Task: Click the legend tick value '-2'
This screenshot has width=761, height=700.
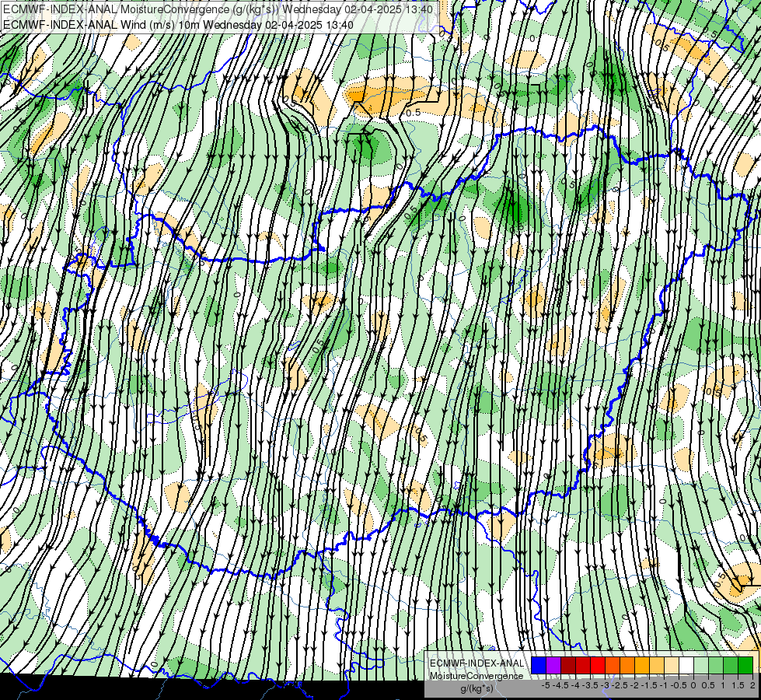Action: coord(634,685)
